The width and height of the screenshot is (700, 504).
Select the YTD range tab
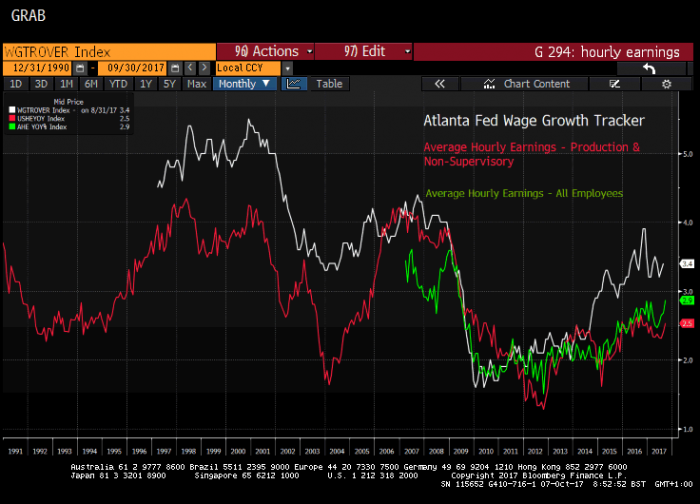click(x=118, y=84)
